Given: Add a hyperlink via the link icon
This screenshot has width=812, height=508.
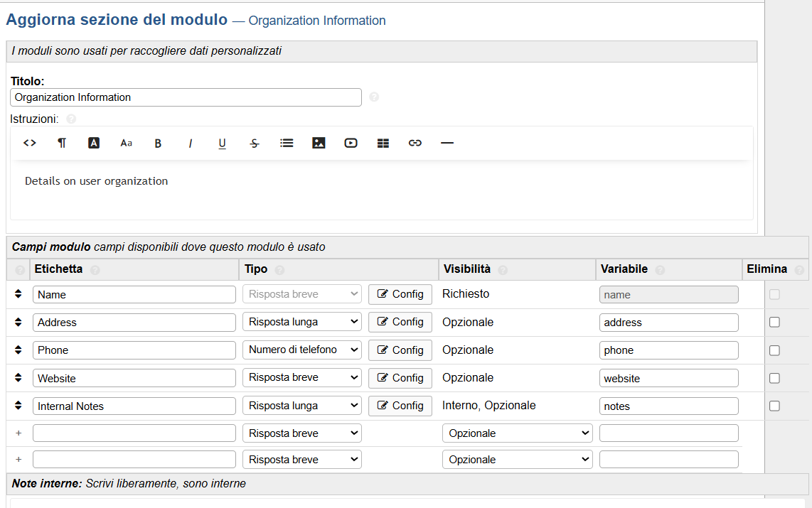Looking at the screenshot, I should point(415,143).
